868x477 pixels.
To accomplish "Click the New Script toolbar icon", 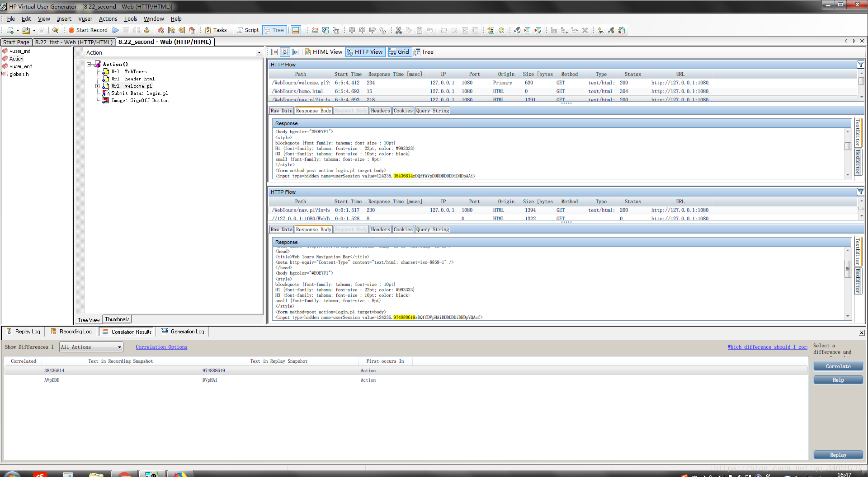I will coord(10,30).
